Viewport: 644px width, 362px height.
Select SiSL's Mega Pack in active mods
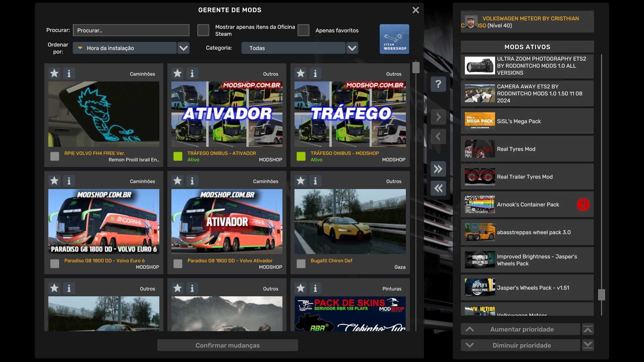[x=527, y=121]
